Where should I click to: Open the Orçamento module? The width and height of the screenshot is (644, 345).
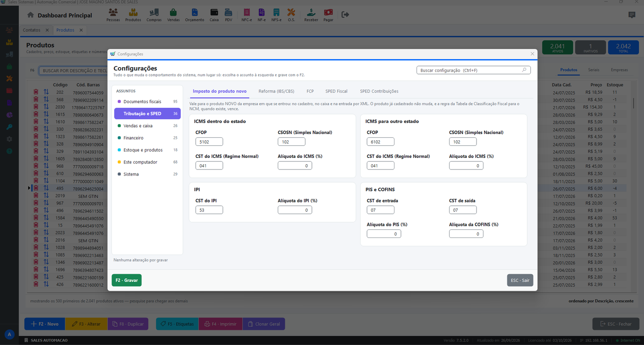(x=194, y=15)
